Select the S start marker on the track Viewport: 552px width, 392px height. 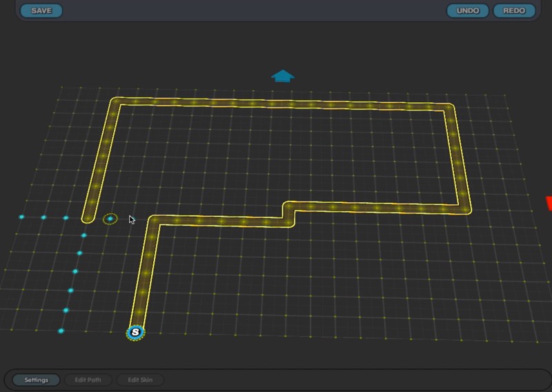(136, 333)
